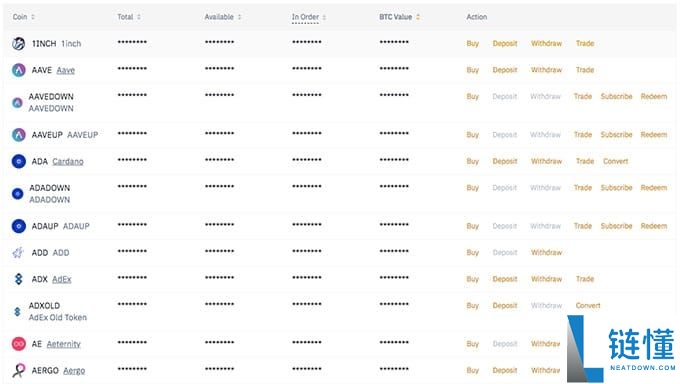Click the ADD coin icon
This screenshot has width=680, height=384.
(x=18, y=253)
